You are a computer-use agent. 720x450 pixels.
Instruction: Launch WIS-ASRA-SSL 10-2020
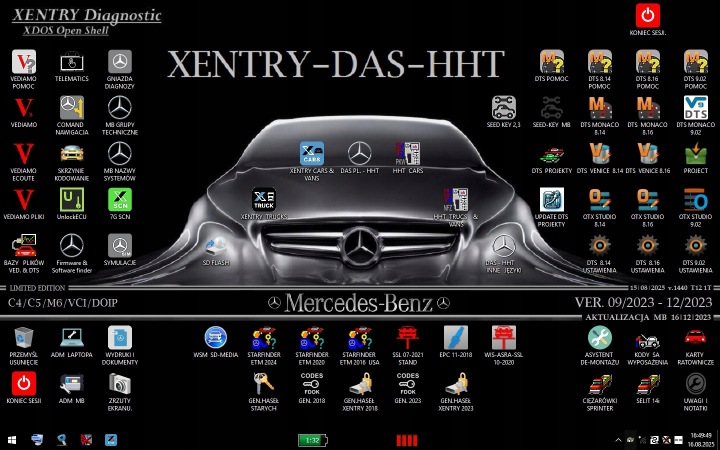pos(504,338)
